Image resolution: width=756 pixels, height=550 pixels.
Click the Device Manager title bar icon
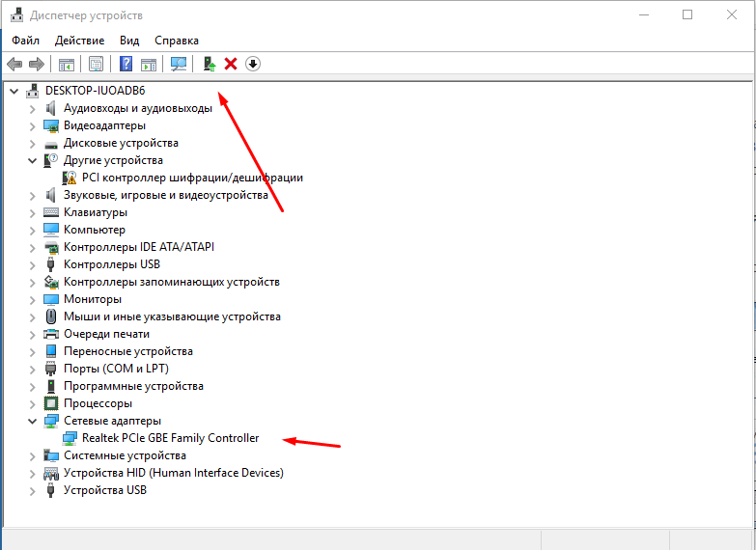click(x=16, y=14)
